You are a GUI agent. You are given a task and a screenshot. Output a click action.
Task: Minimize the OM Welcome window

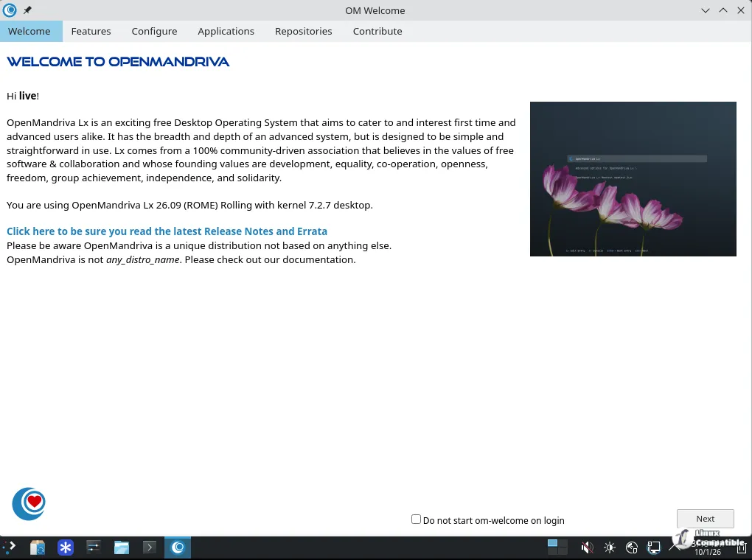coord(705,10)
